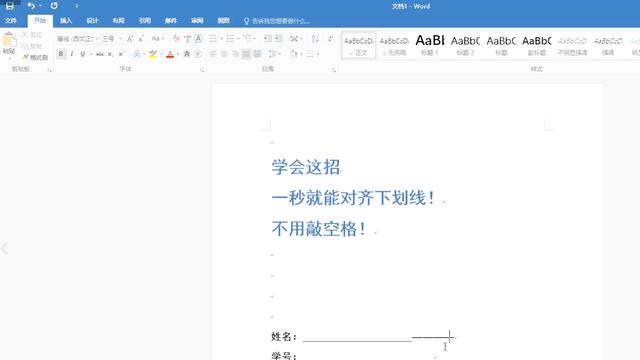640x360 pixels.
Task: Select the 正文 (Normal) style
Action: (x=359, y=46)
